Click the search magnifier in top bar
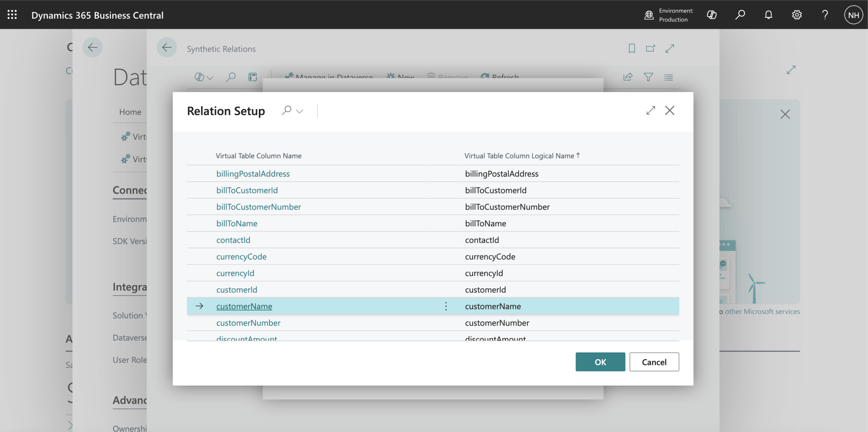The height and width of the screenshot is (432, 868). [x=740, y=15]
